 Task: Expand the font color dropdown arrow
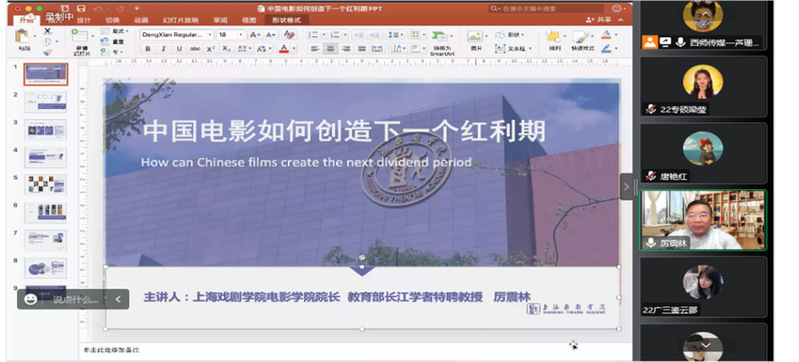pos(294,49)
